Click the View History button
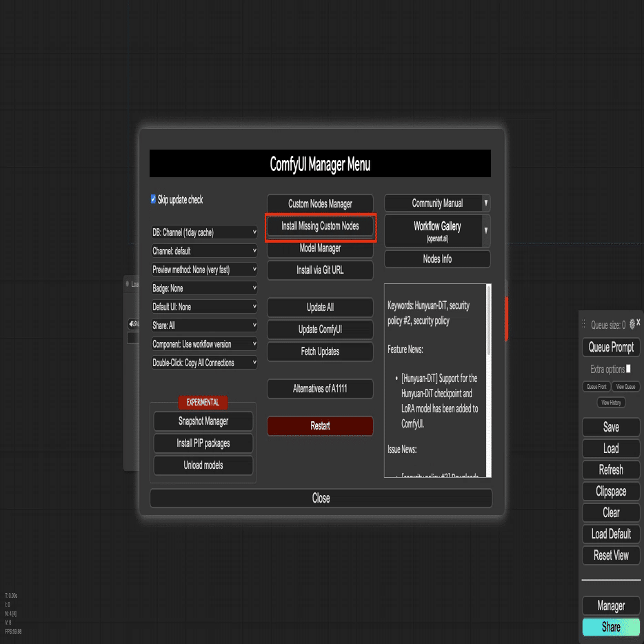The image size is (644, 644). click(611, 403)
